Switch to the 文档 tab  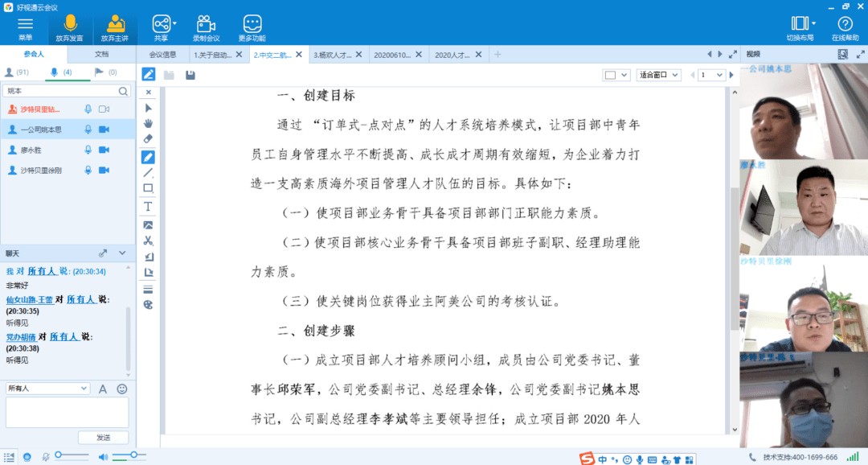click(x=101, y=55)
